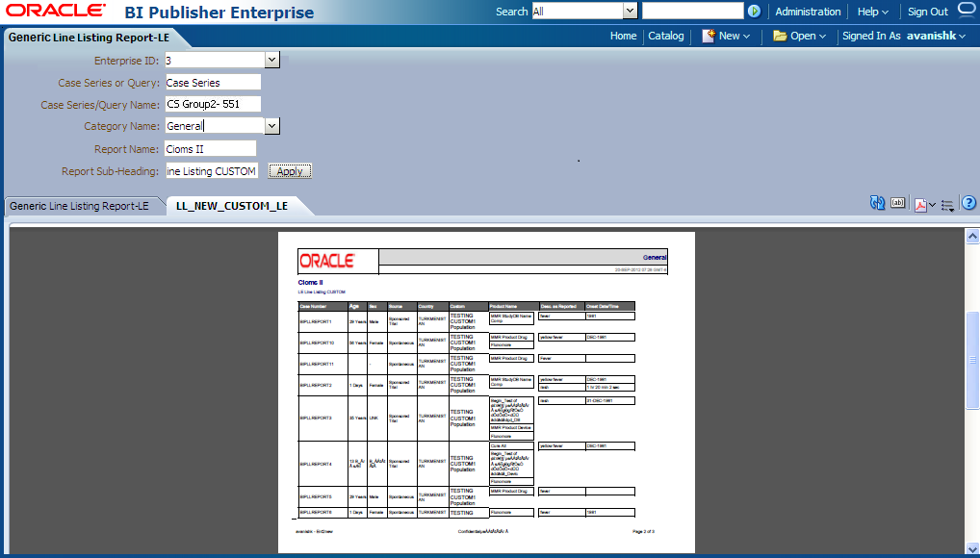Click the scroll up arrow of report viewer

[x=972, y=237]
